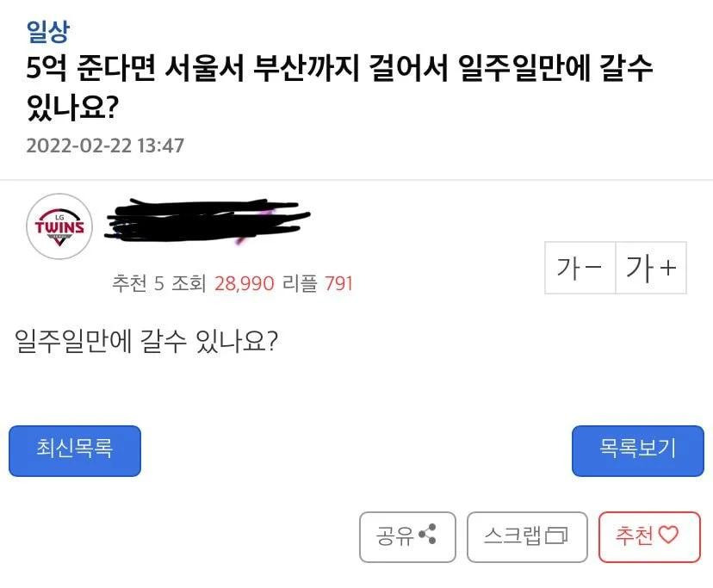This screenshot has height=588, width=713.
Task: Click the horizontal divider below the timestamp
Action: [356, 180]
